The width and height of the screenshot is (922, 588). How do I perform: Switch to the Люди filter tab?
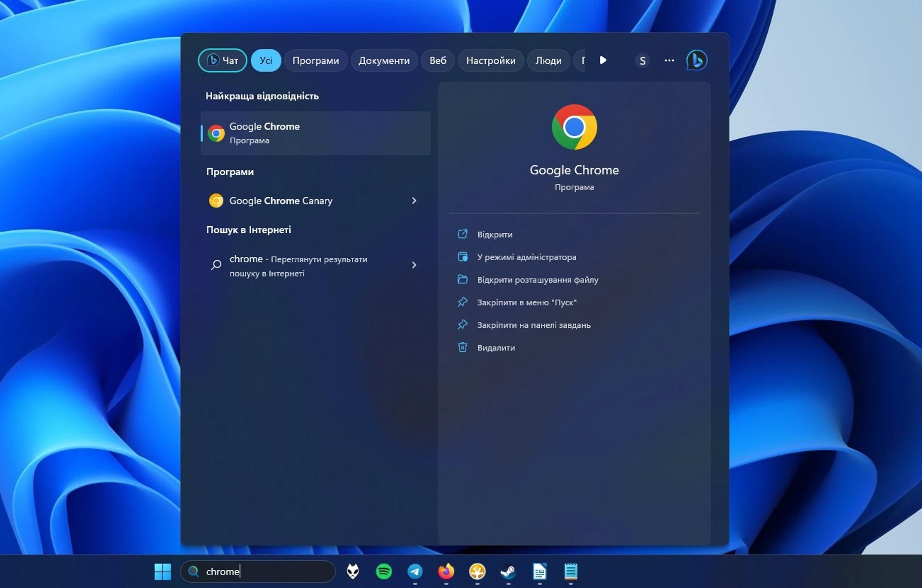pyautogui.click(x=548, y=60)
